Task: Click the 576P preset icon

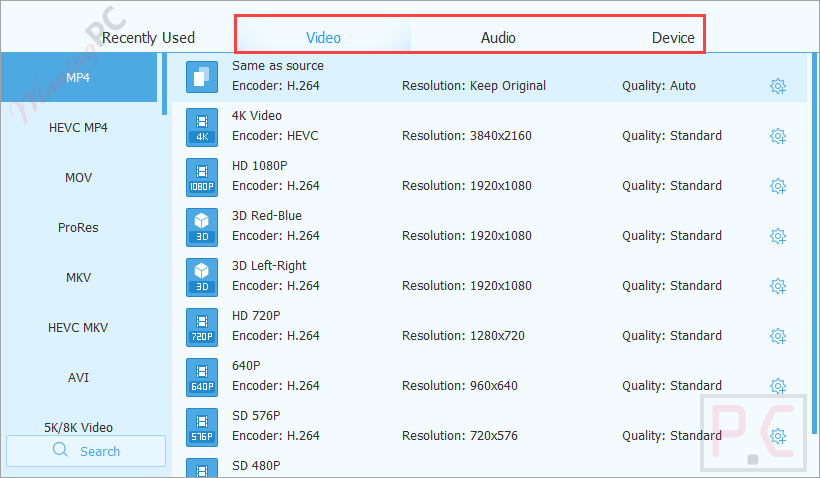Action: [202, 427]
